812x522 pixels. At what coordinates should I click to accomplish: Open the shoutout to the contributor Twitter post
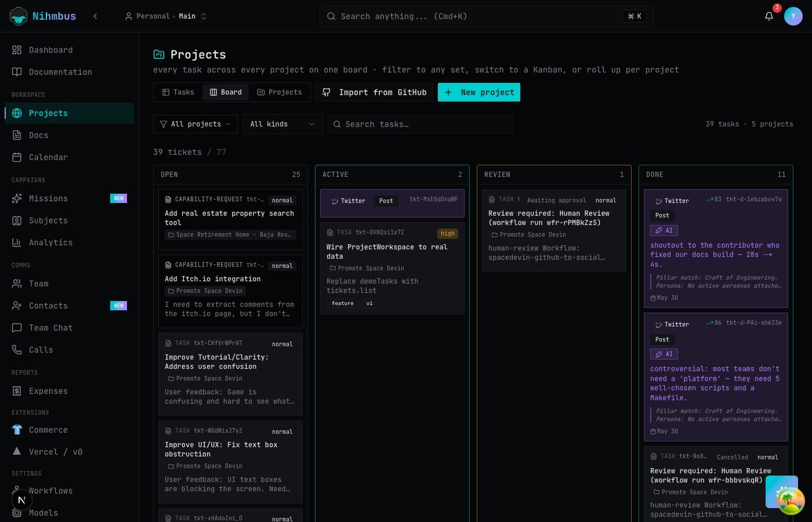click(x=716, y=248)
